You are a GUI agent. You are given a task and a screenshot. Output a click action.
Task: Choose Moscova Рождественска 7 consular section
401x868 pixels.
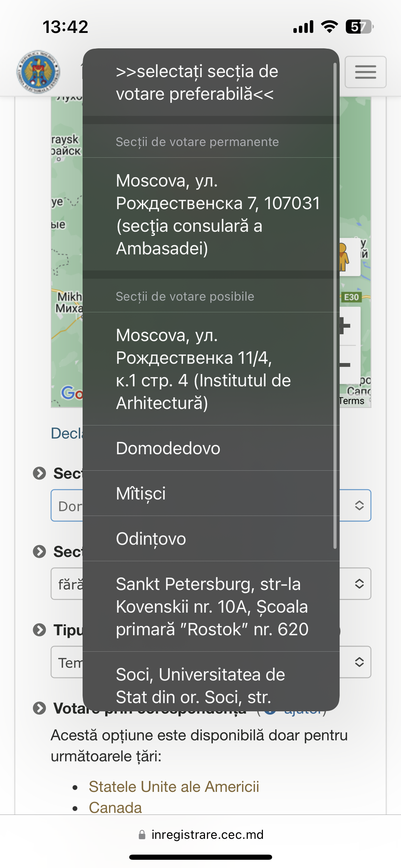pos(211,214)
